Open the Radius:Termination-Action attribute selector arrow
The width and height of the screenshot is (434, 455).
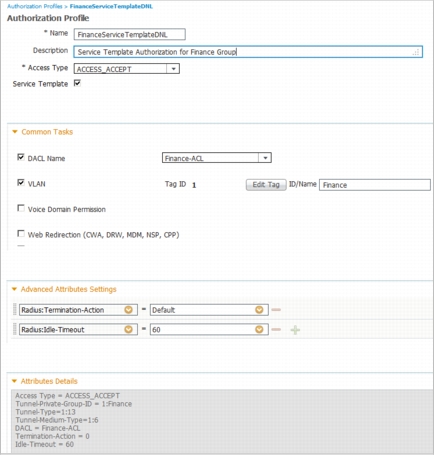point(128,310)
